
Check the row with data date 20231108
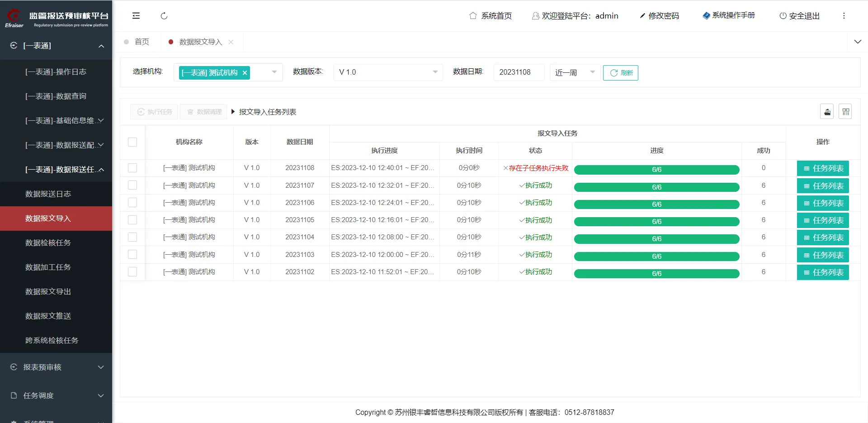pyautogui.click(x=132, y=168)
